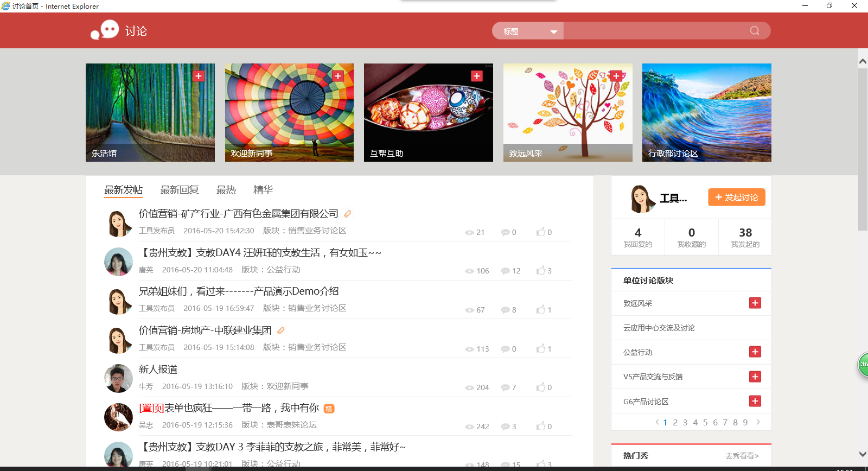Click like icon on 支教DAY4 post
The image size is (868, 471).
pos(541,270)
